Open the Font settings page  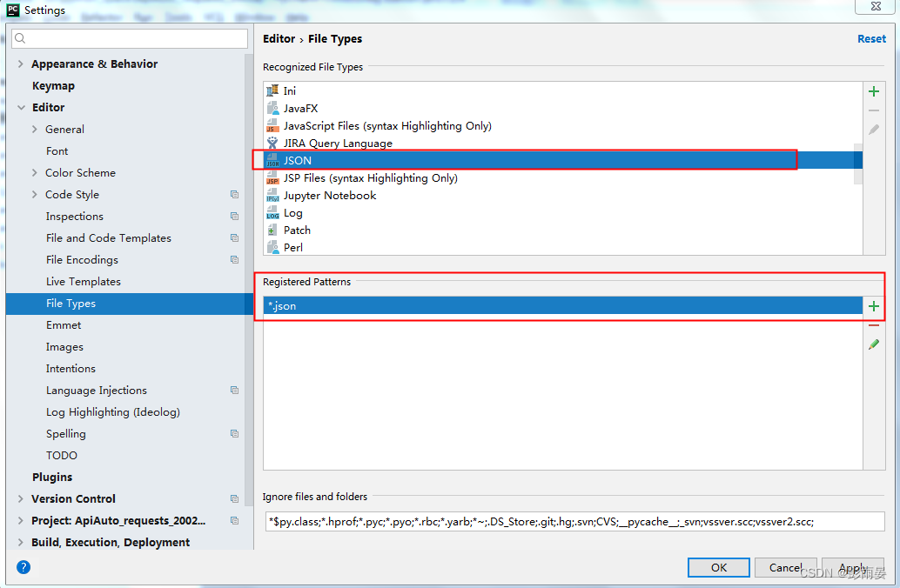[57, 150]
